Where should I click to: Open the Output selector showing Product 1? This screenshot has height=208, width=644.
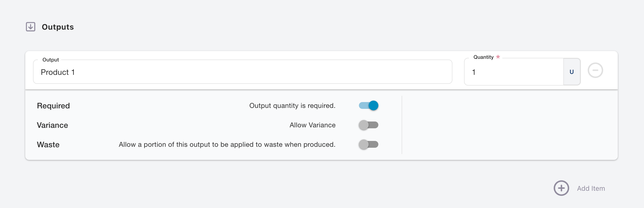pos(242,72)
